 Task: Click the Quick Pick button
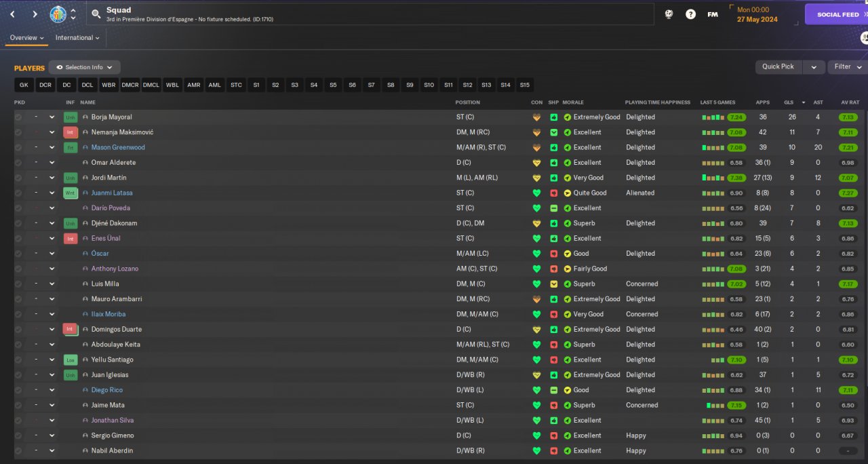(x=778, y=66)
